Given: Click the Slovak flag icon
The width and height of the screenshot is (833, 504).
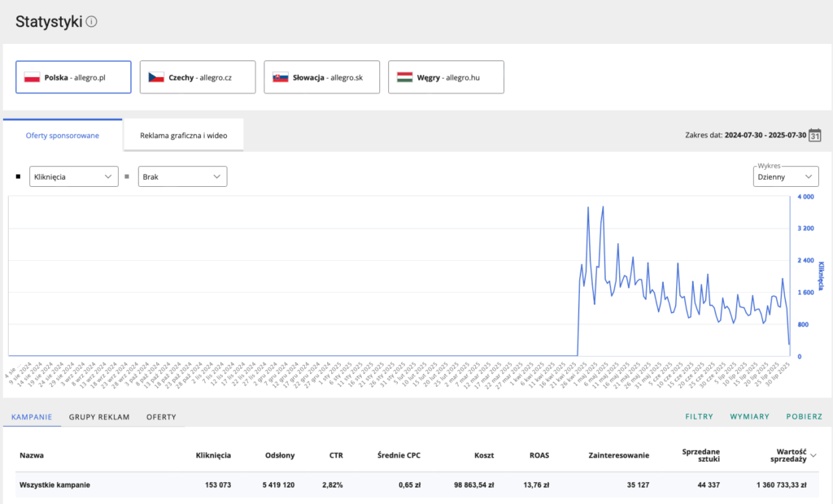Looking at the screenshot, I should click(x=281, y=77).
